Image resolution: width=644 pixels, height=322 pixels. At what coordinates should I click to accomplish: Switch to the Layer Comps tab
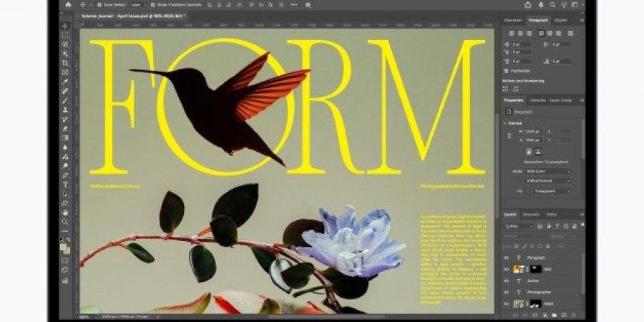pos(560,100)
